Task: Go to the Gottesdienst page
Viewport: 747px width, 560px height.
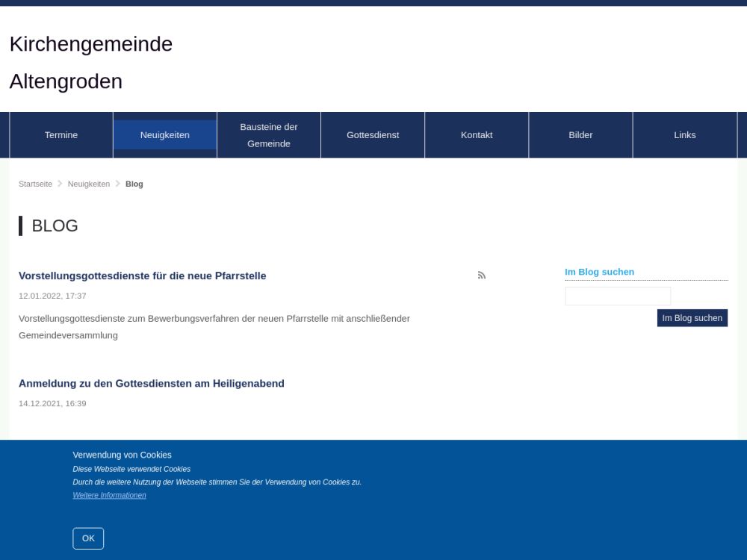Action: click(x=373, y=135)
